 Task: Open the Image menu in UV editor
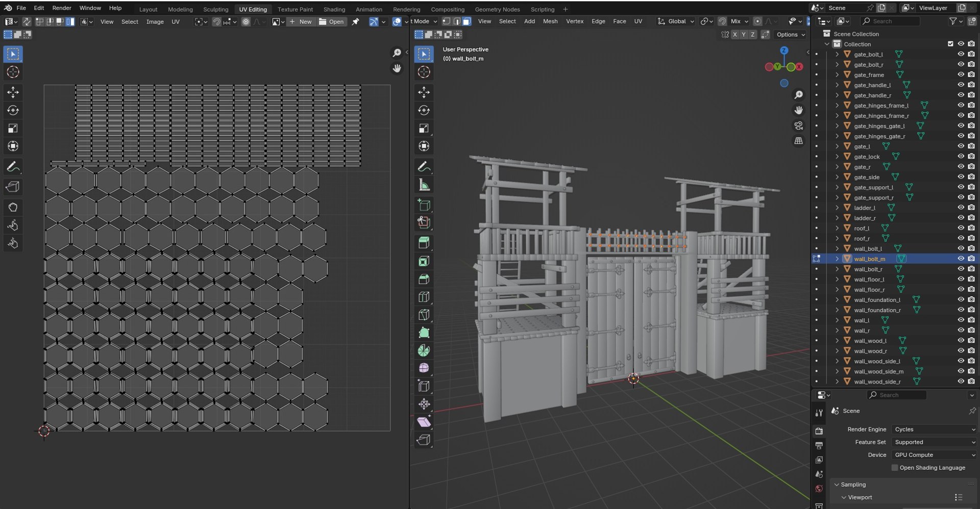[x=155, y=22]
